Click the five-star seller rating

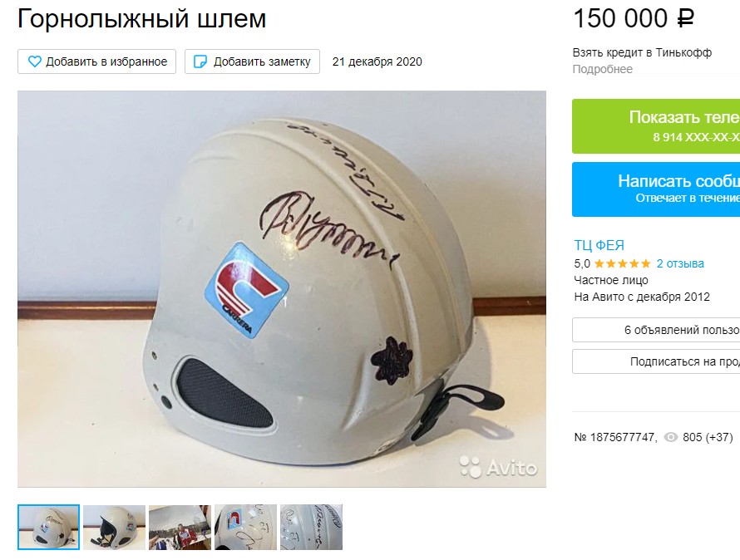[622, 263]
